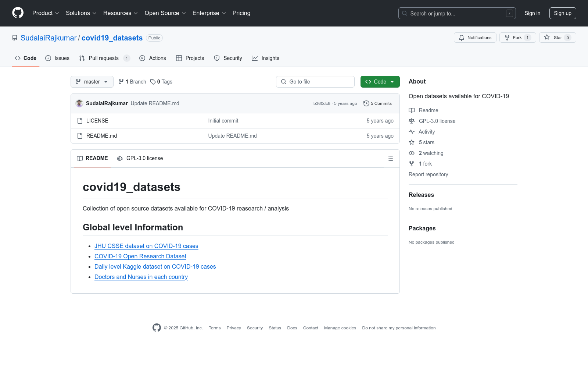Open the Pull requests tab
588x368 pixels.
[105, 58]
